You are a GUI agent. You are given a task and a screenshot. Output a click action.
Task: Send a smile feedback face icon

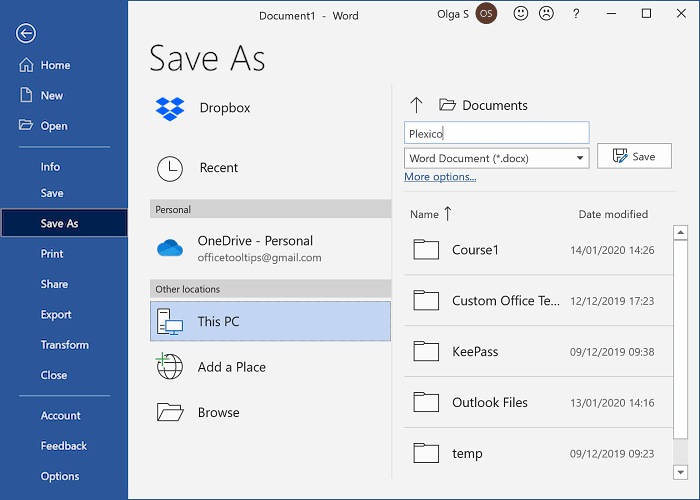(x=521, y=14)
